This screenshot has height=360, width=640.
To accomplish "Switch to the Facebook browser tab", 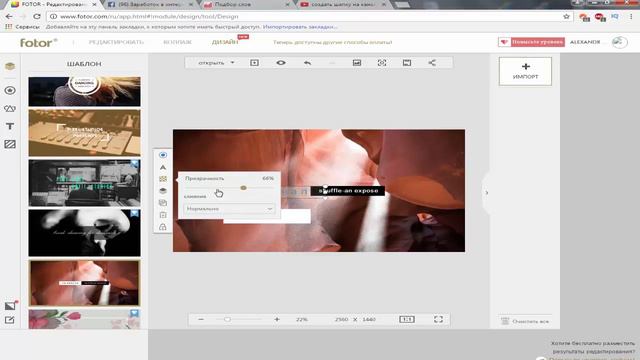I will [x=151, y=4].
